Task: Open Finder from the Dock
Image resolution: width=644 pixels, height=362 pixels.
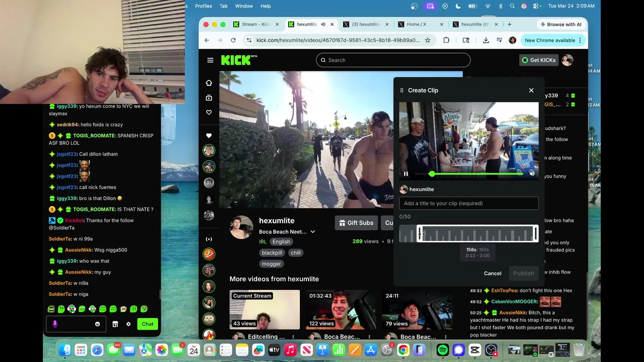Action: pos(65,350)
